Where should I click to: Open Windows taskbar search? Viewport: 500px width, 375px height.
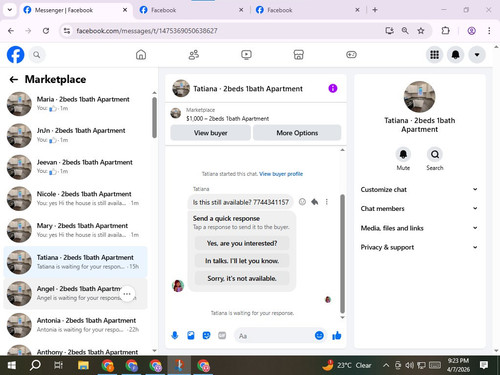35,365
